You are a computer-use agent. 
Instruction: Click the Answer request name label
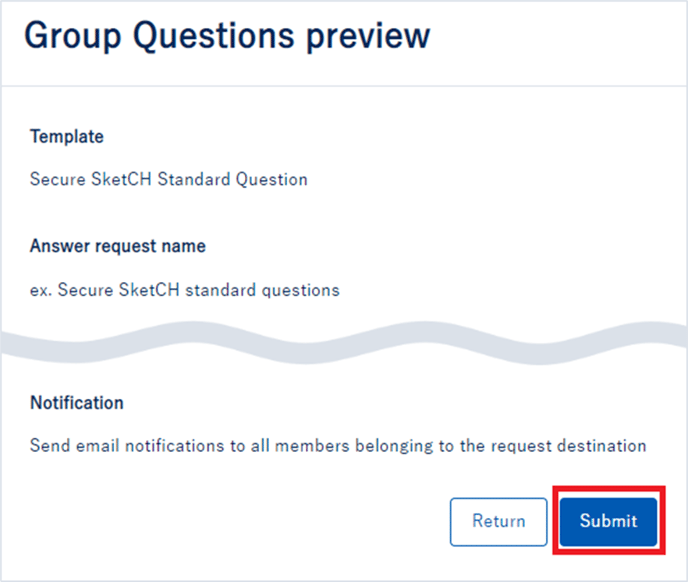click(x=118, y=246)
